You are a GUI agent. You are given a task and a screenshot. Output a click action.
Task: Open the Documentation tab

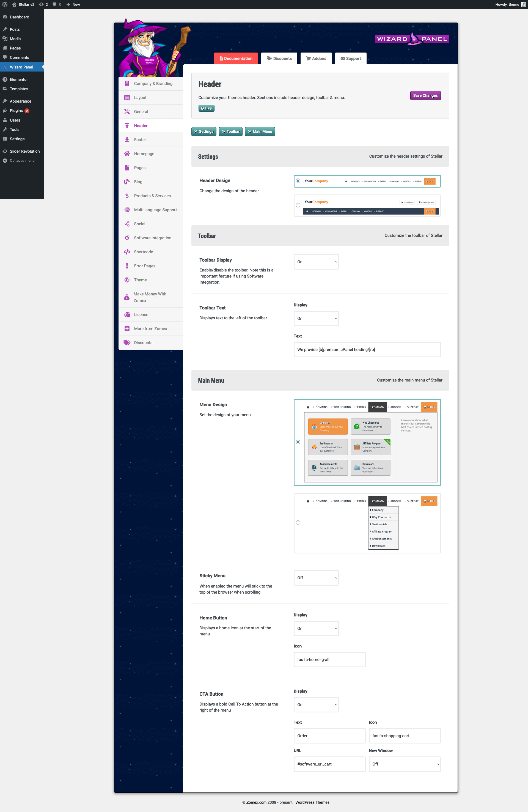pos(236,58)
